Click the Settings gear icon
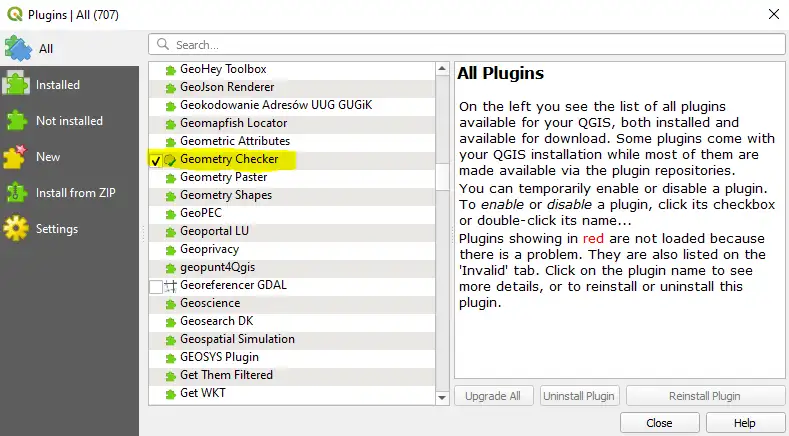This screenshot has height=436, width=789. click(x=17, y=229)
